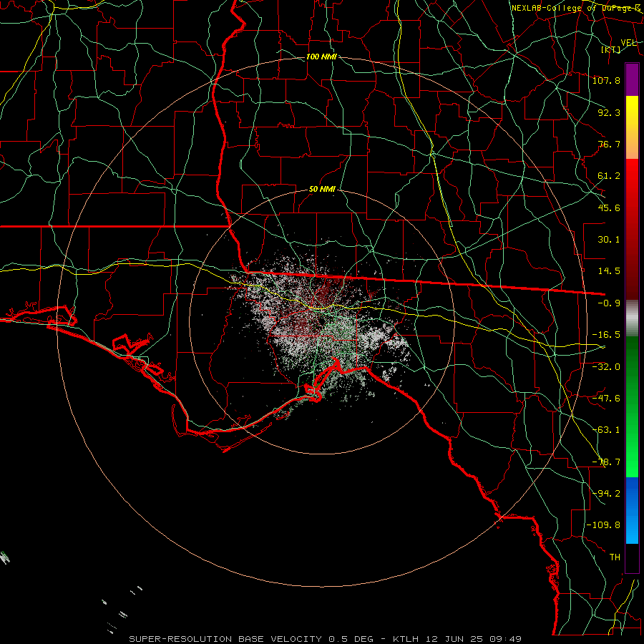Click the [KT] units label

point(611,49)
